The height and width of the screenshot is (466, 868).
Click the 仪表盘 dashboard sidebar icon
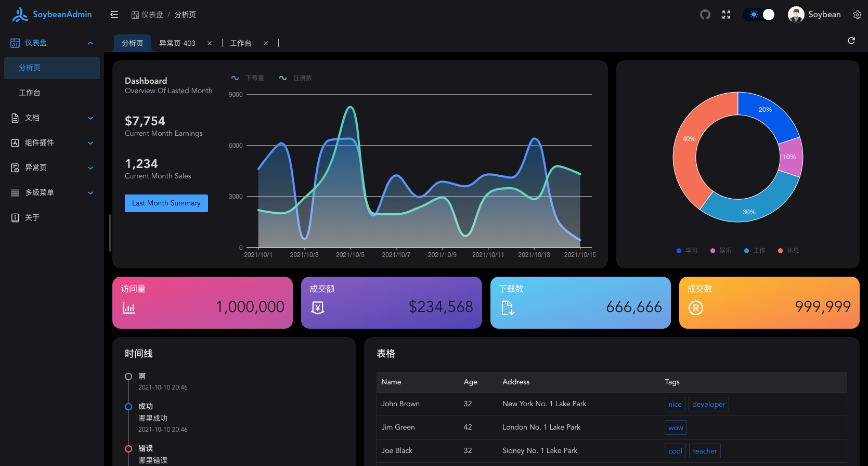click(15, 43)
